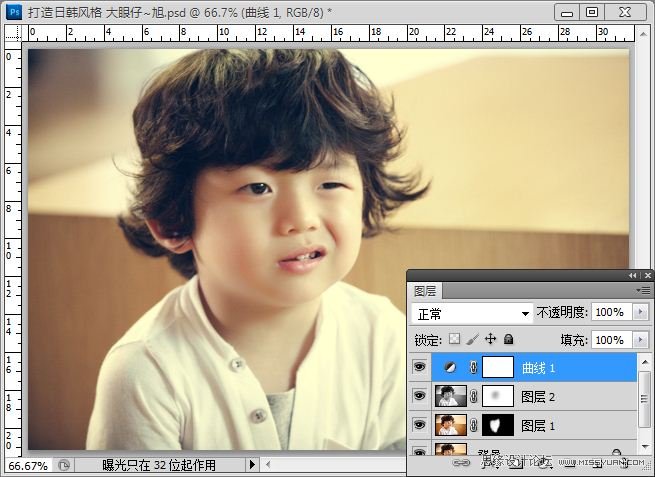Click the 66.67% zoom field in status bar
655x477 pixels.
click(28, 465)
